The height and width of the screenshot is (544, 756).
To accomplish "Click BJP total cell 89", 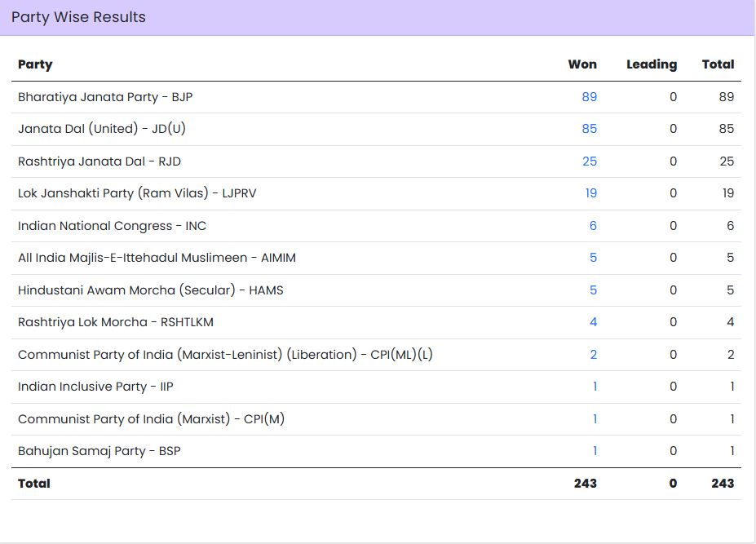I will [727, 97].
